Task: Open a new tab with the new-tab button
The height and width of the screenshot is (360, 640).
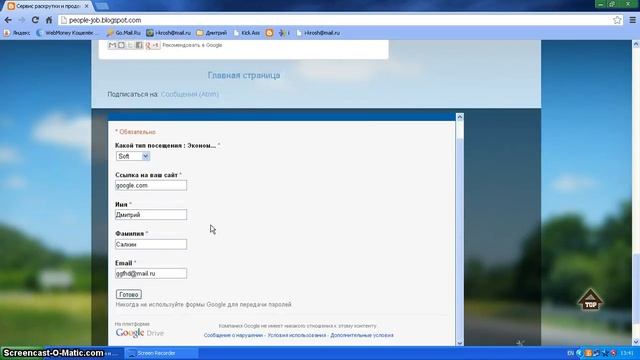Action: click(x=102, y=6)
